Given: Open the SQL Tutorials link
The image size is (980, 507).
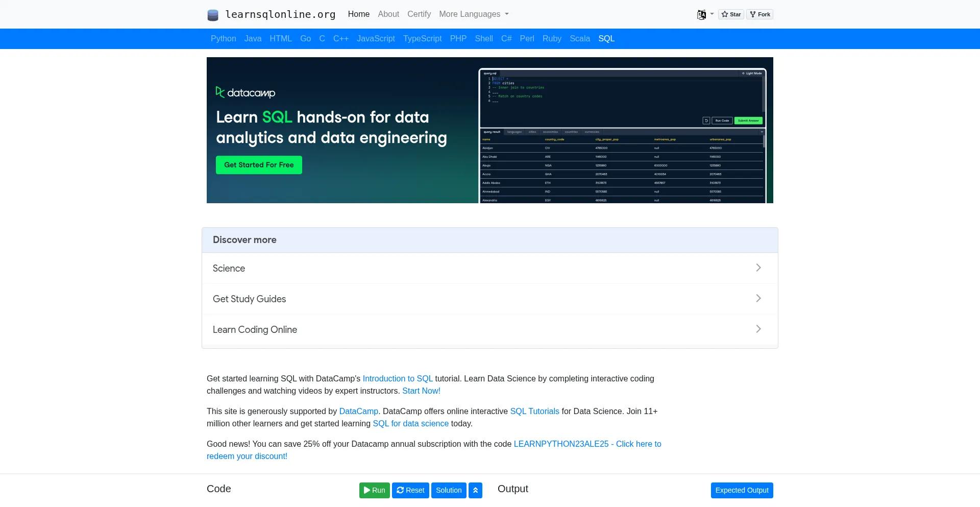Looking at the screenshot, I should (x=535, y=411).
